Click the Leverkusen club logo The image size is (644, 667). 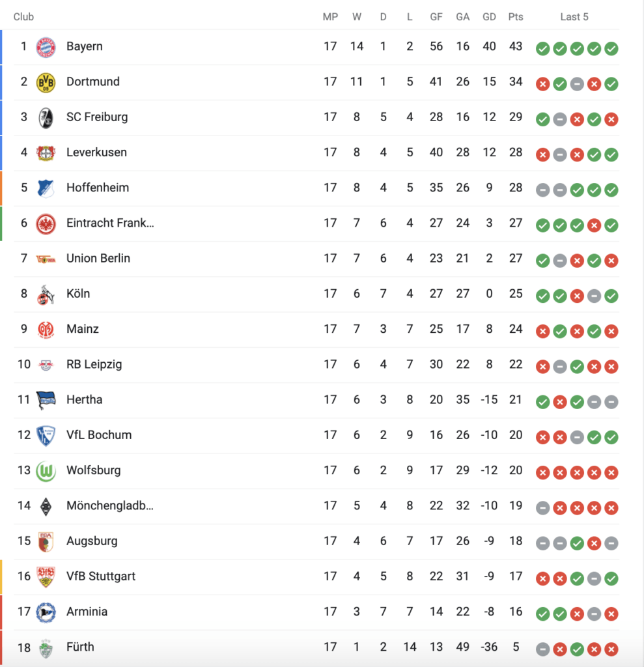46,152
